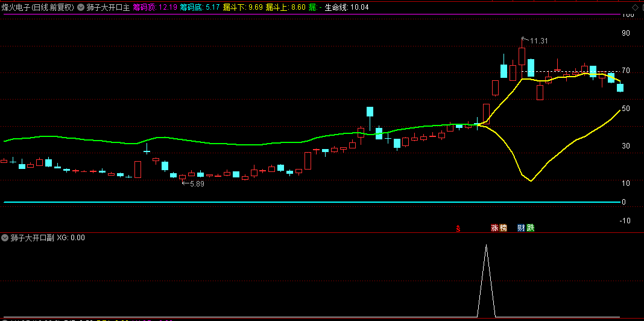Click the 90 axis scale label
Image resolution: width=644 pixels, height=321 pixels.
click(626, 33)
